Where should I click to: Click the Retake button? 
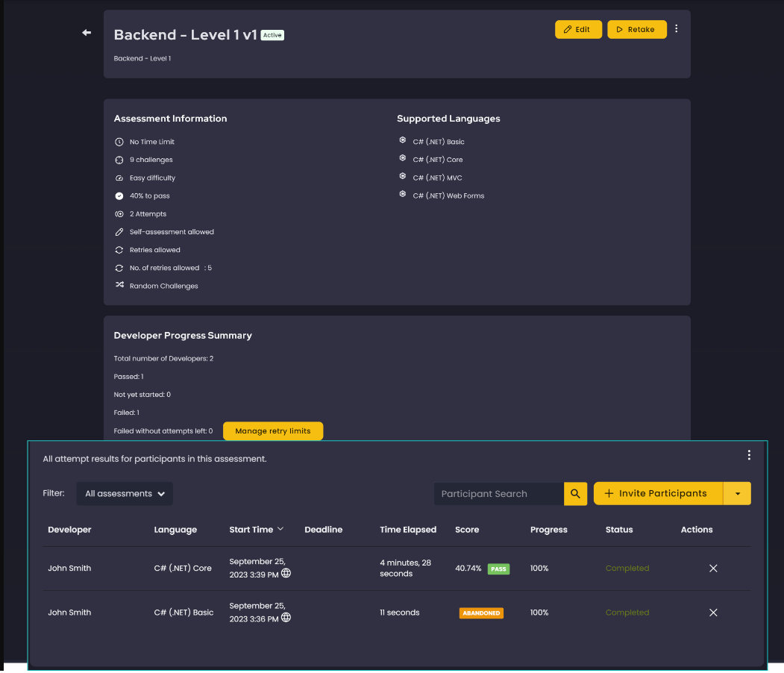click(636, 30)
